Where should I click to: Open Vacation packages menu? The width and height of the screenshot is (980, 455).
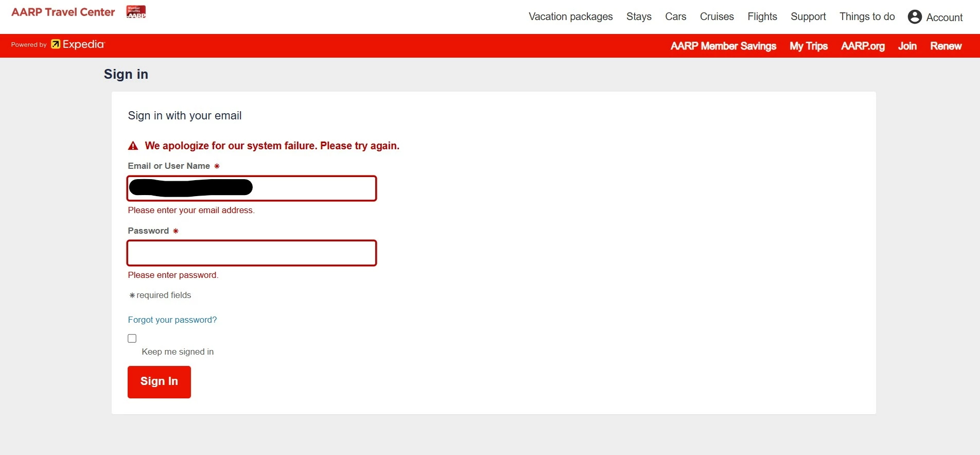[x=570, y=16]
